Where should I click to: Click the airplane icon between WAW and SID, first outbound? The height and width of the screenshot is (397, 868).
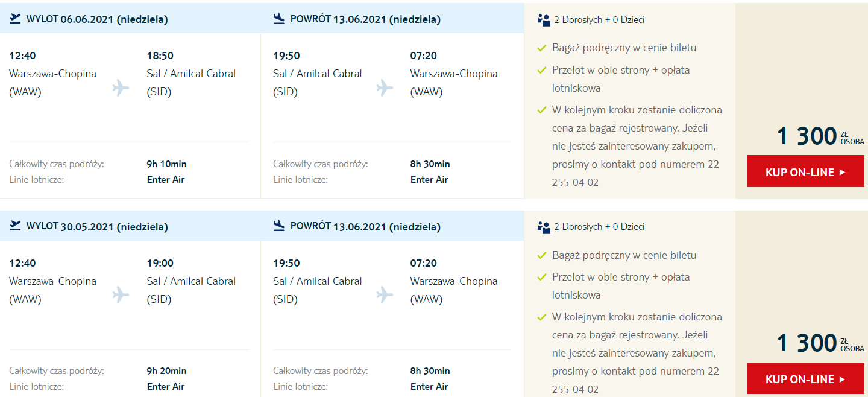tap(121, 88)
